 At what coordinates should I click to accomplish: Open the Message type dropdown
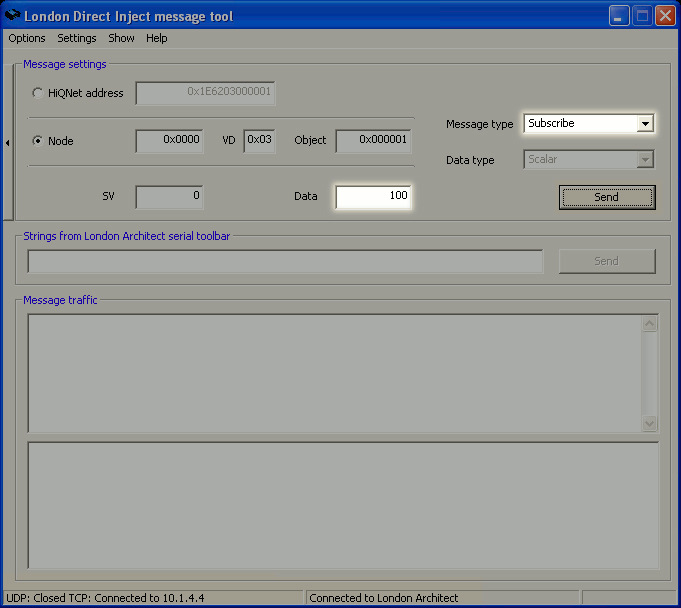(x=645, y=123)
